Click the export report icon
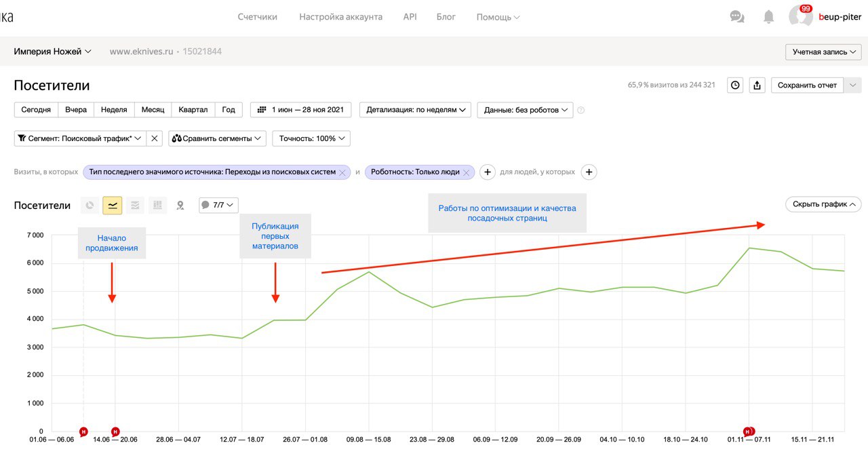This screenshot has height=462, width=868. [x=757, y=85]
